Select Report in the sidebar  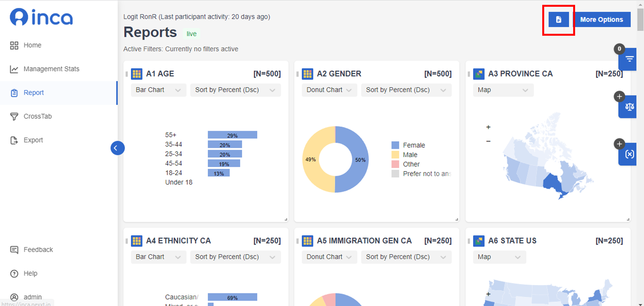tap(59, 93)
